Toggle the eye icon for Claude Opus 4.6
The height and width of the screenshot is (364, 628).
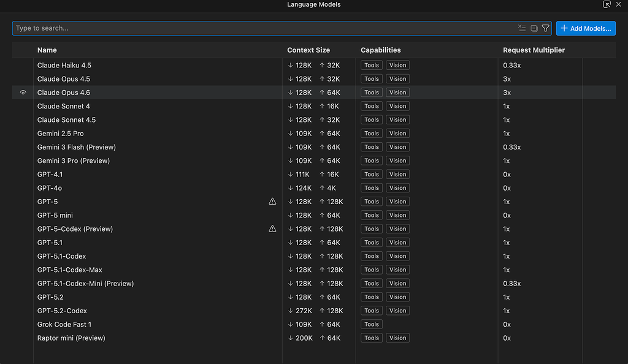click(x=23, y=93)
